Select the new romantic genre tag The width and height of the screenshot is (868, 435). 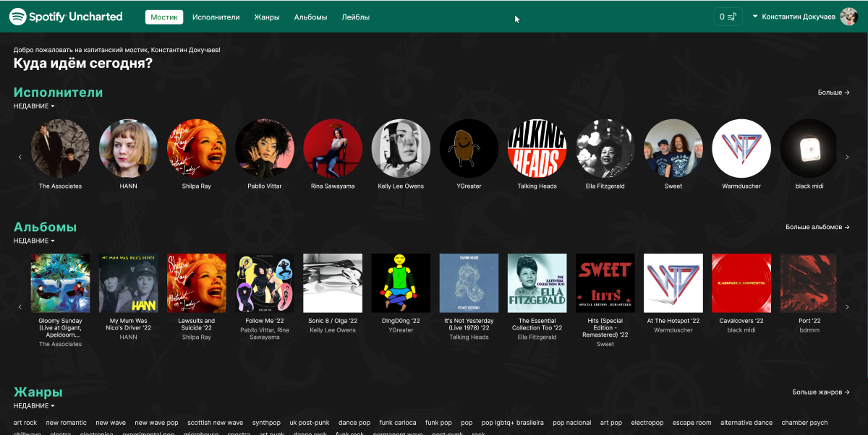tap(66, 423)
